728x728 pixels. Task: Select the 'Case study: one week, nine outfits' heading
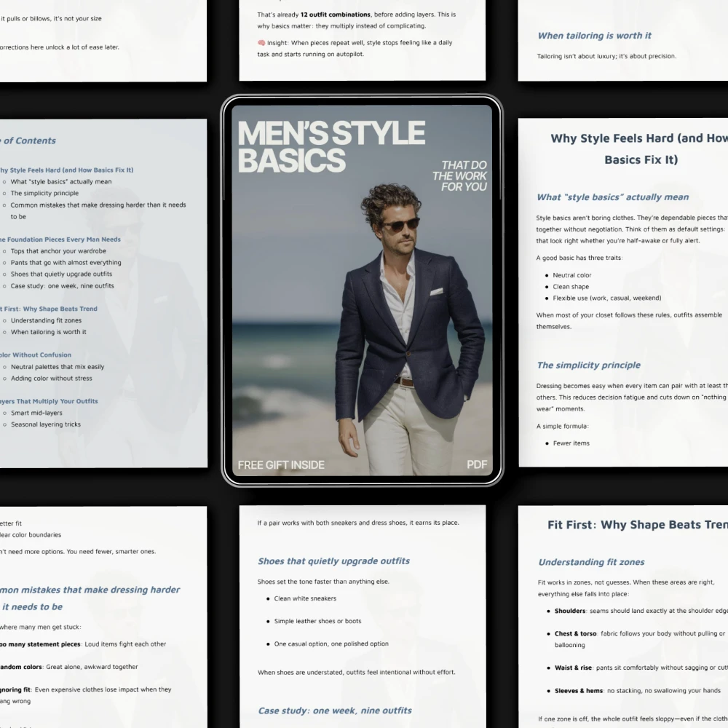pos(335,711)
